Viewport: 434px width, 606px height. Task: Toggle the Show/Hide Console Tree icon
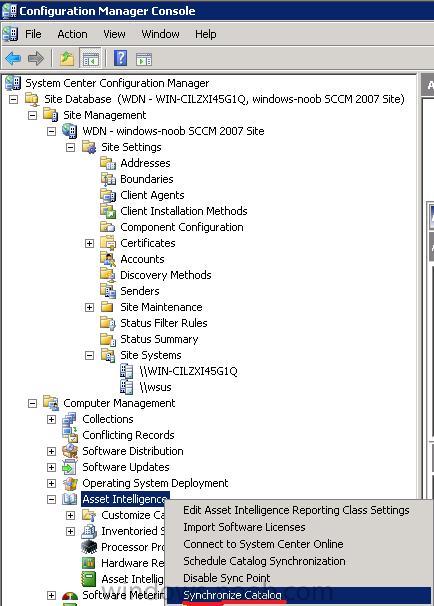90,59
